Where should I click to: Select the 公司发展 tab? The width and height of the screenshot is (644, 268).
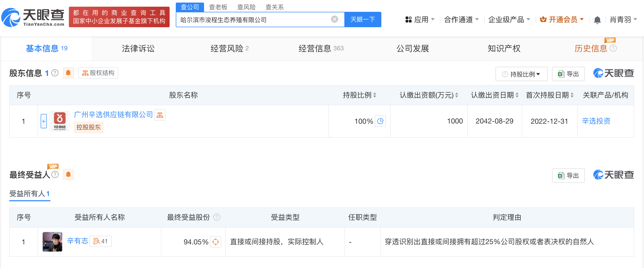pyautogui.click(x=413, y=49)
